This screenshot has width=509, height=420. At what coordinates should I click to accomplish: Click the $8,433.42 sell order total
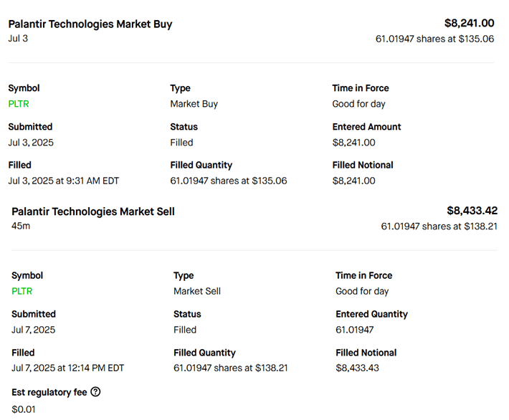472,211
